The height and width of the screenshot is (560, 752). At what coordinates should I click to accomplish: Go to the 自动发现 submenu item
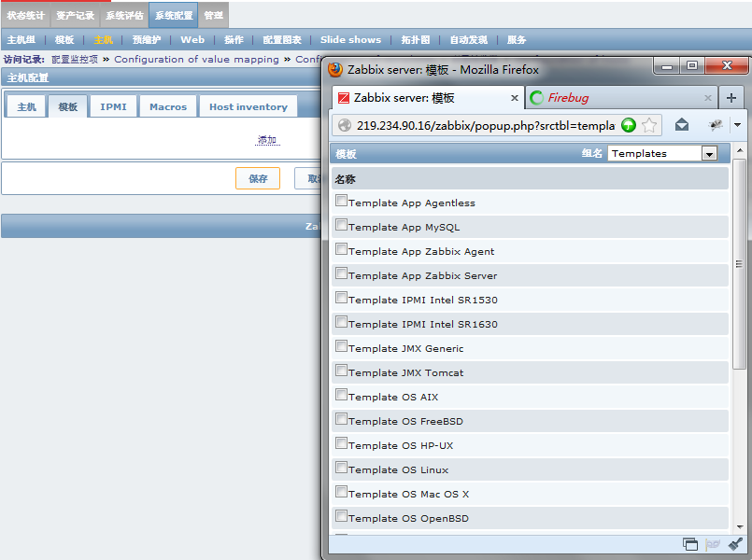click(x=468, y=40)
